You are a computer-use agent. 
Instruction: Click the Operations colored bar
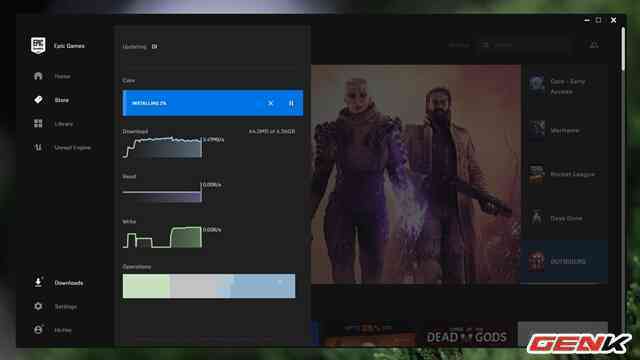tap(209, 286)
